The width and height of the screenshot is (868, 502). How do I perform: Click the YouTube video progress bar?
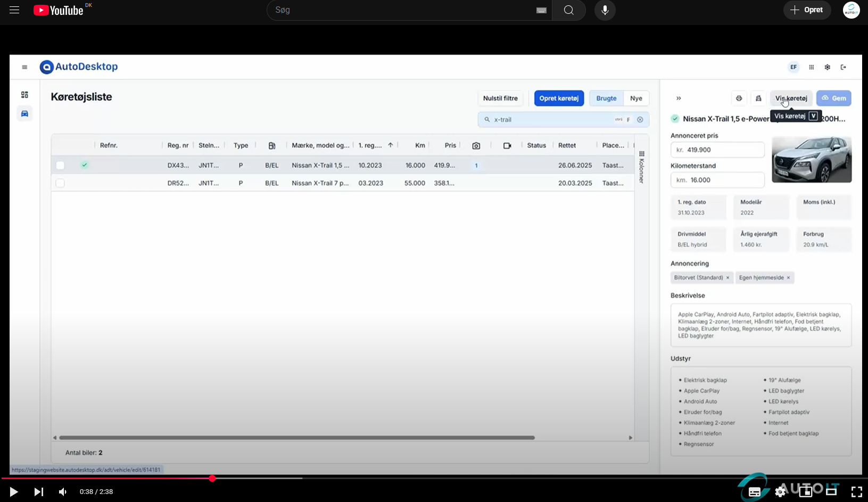(434, 478)
